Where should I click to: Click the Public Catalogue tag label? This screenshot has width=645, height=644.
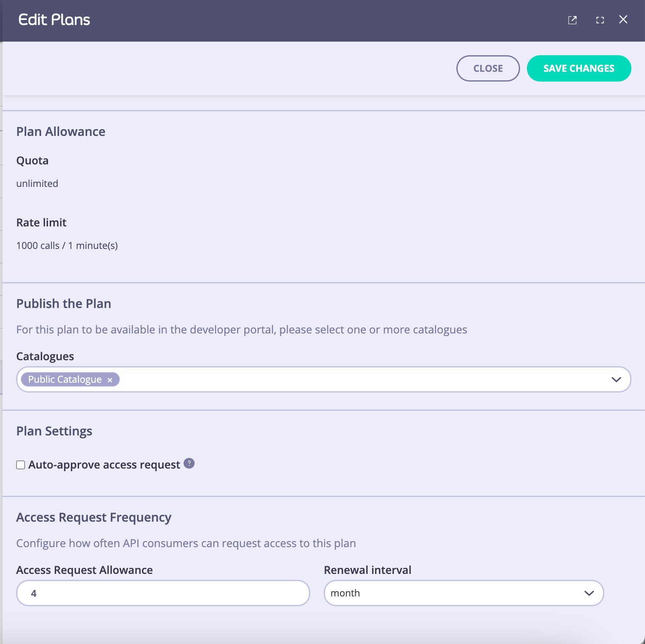click(65, 379)
